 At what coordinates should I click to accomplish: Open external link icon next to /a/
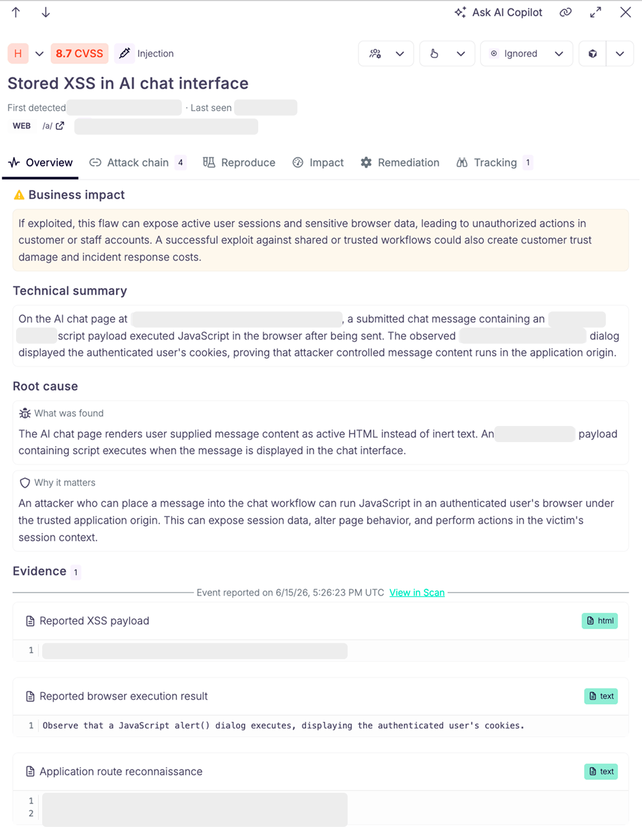(60, 126)
